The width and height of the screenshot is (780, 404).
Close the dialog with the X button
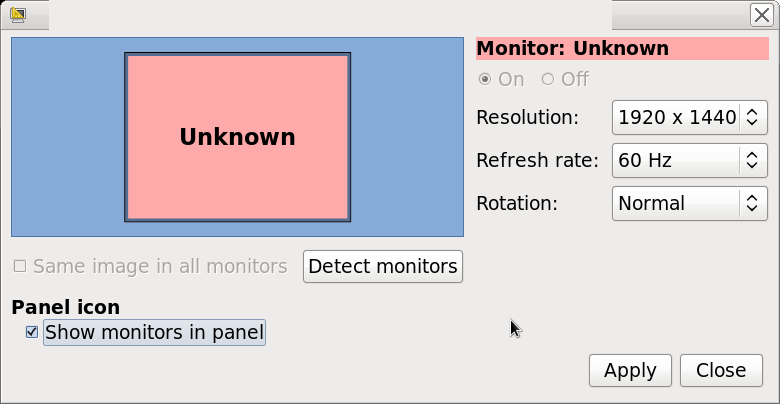760,15
